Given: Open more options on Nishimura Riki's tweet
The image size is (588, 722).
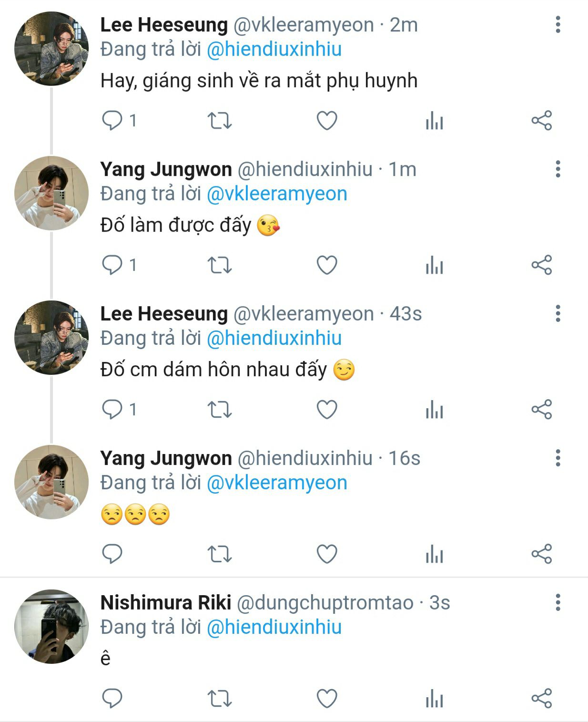Looking at the screenshot, I should tap(558, 602).
